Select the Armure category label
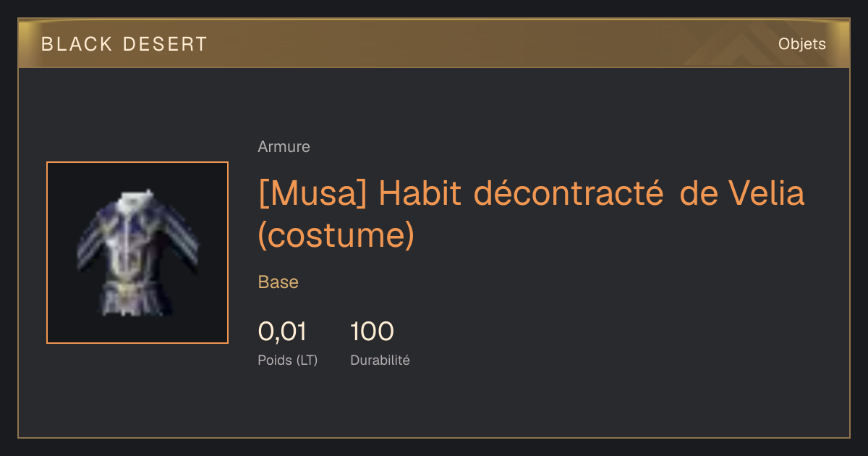 point(284,147)
